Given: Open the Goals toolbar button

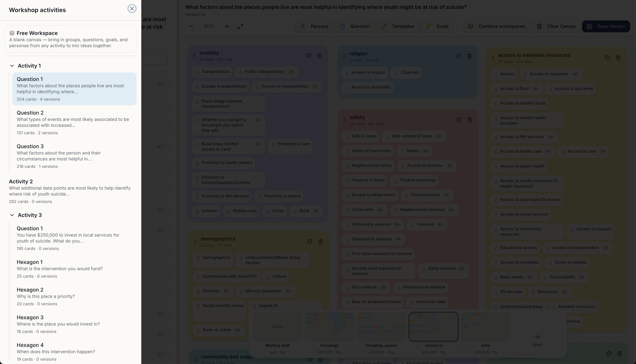Looking at the screenshot, I should tap(437, 26).
